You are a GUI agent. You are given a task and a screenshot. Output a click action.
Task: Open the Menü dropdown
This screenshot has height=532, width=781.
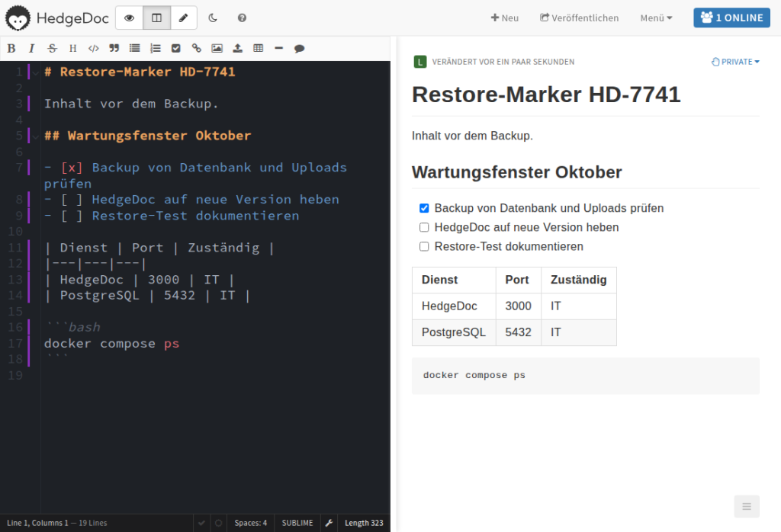point(656,18)
